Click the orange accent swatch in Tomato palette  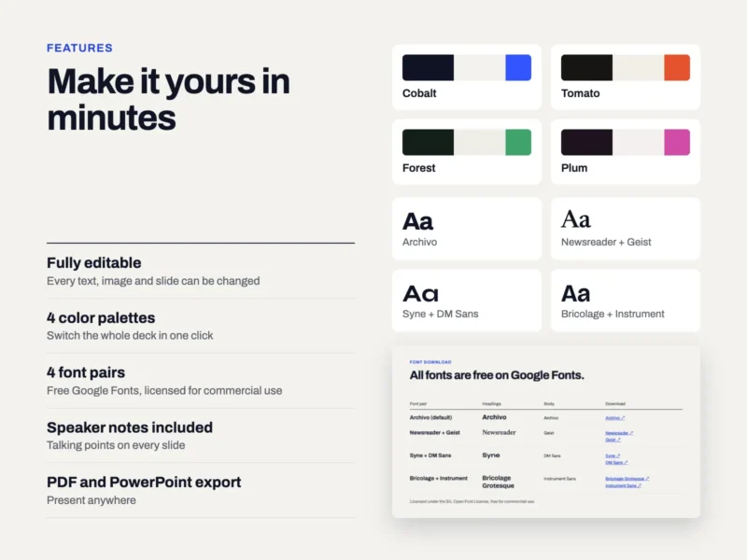click(x=677, y=67)
